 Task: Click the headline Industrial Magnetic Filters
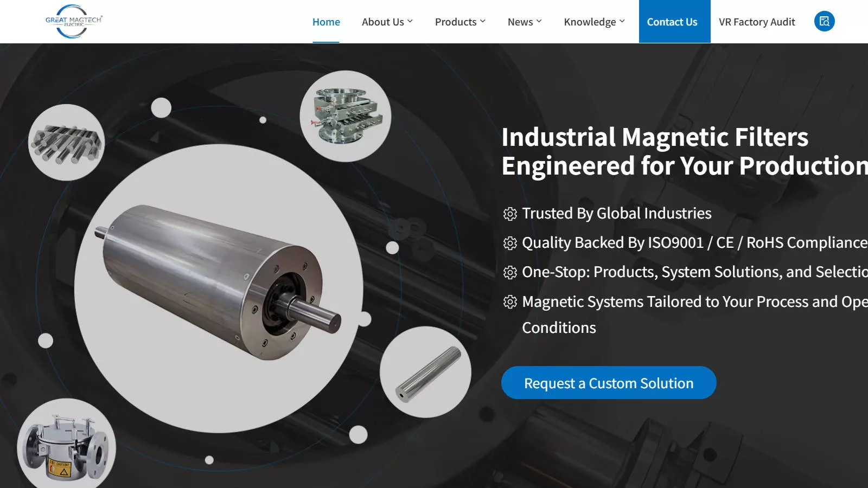point(655,137)
